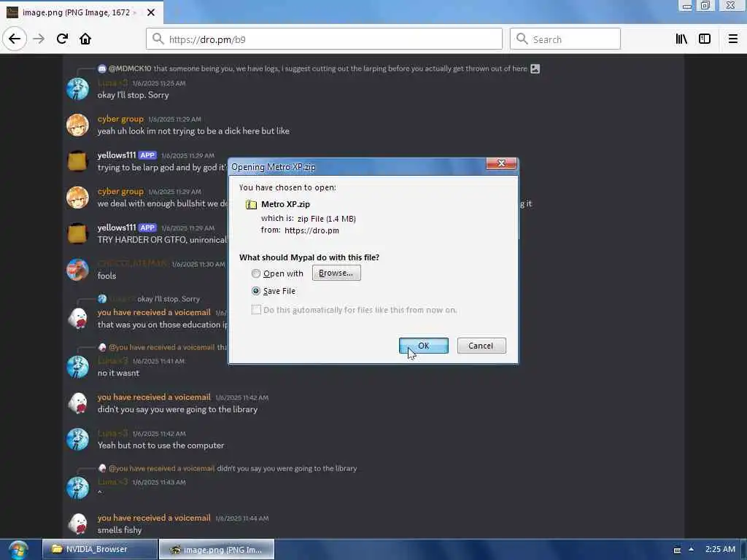747x560 pixels.
Task: Click the Metro XP.zip file icon
Action: 251,205
